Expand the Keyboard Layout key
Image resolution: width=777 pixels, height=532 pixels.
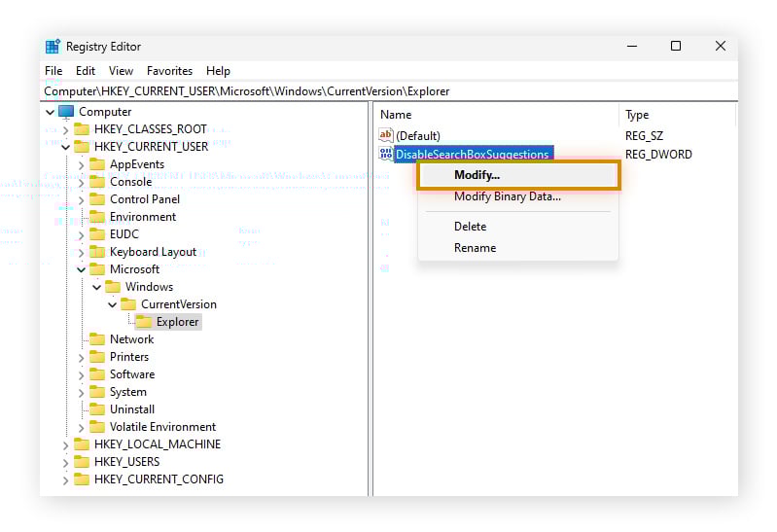[82, 252]
